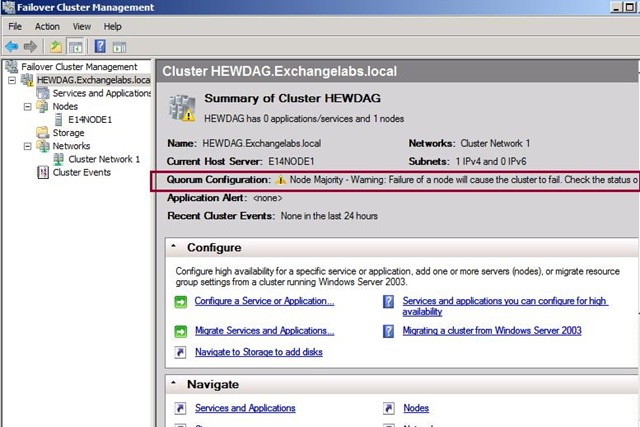Select Cluster Network 1 in tree
This screenshot has height=427, width=640.
pos(104,159)
